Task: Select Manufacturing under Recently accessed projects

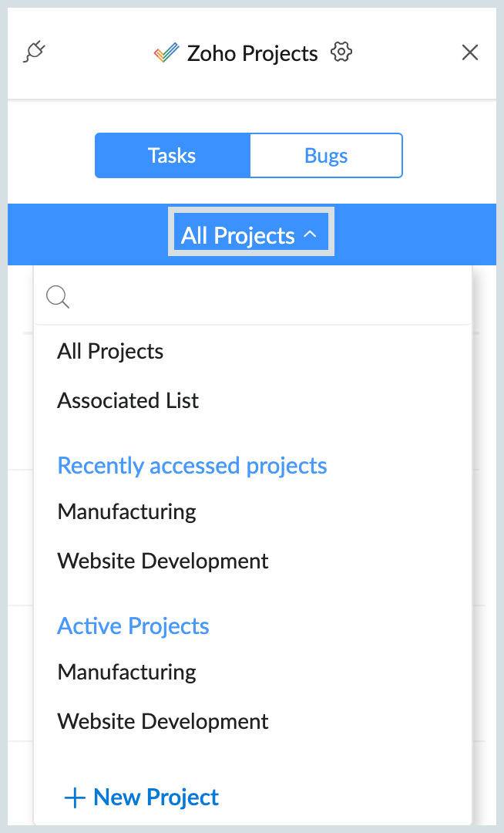Action: click(126, 511)
